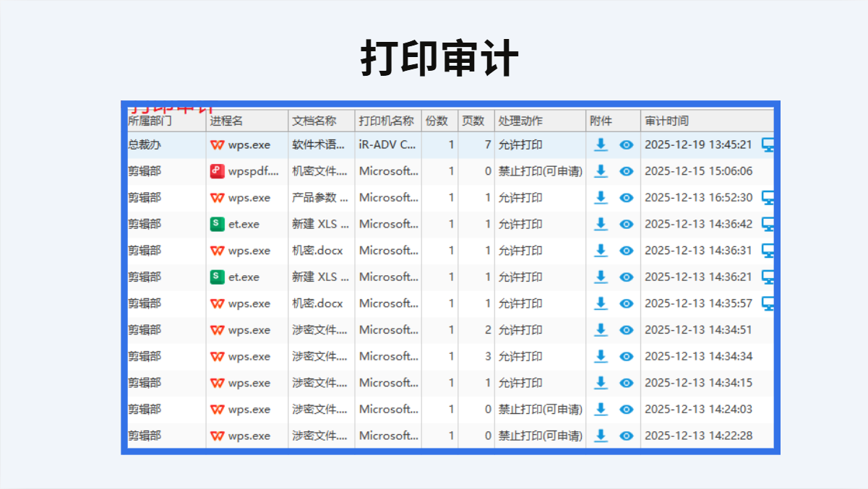Click green et.exe icon in 14:36:21 row
The width and height of the screenshot is (868, 489).
(x=217, y=277)
